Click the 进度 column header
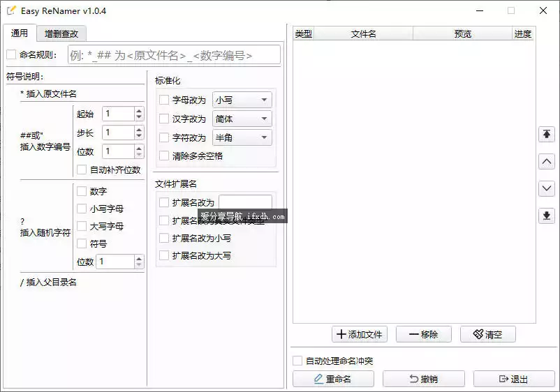This screenshot has height=392, width=560. (523, 34)
